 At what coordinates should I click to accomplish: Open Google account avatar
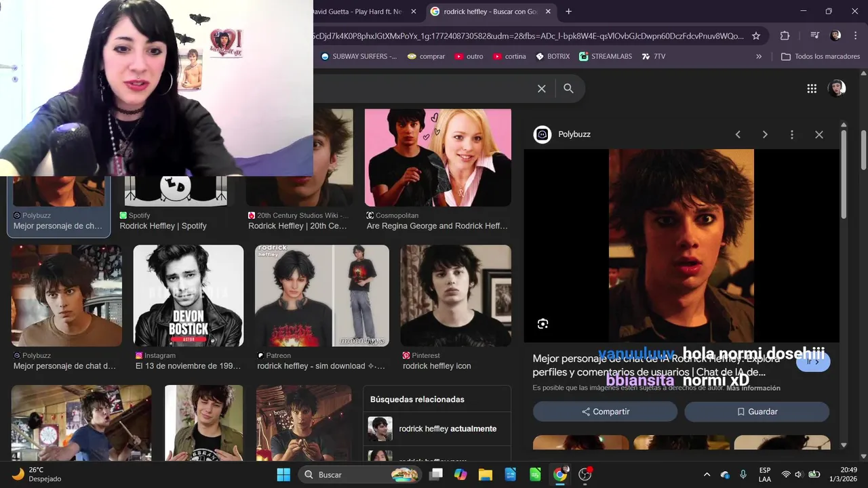[x=837, y=88]
